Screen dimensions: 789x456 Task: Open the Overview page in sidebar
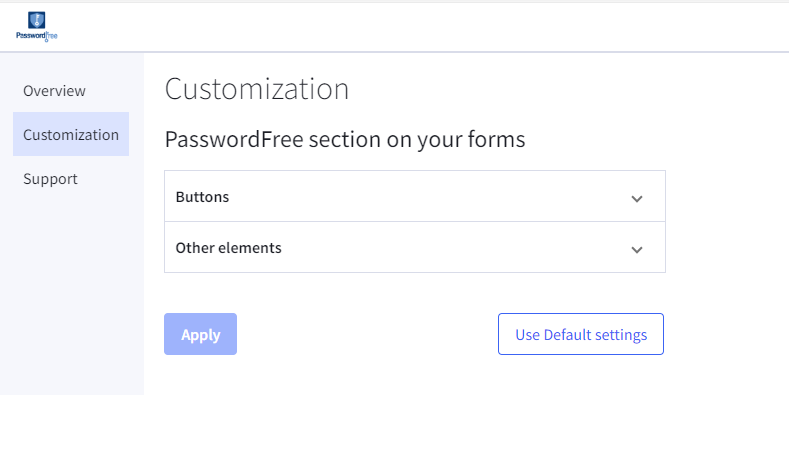click(x=54, y=91)
